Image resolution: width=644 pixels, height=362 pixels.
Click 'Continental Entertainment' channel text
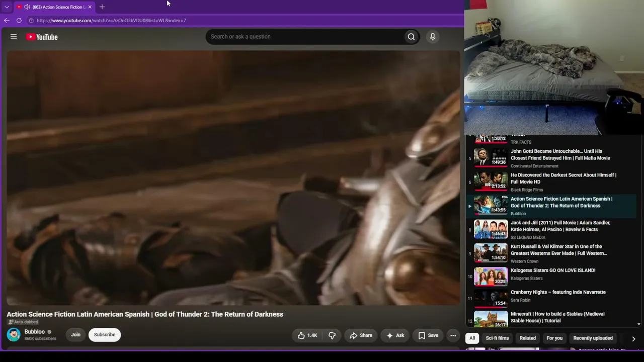pos(534,166)
